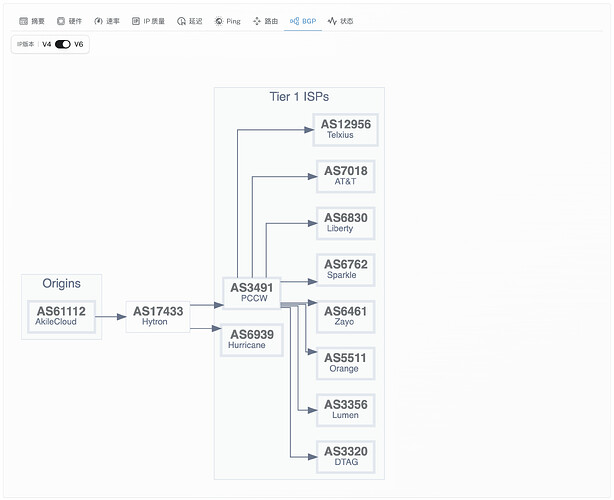Open the 状态 status tab

[340, 21]
